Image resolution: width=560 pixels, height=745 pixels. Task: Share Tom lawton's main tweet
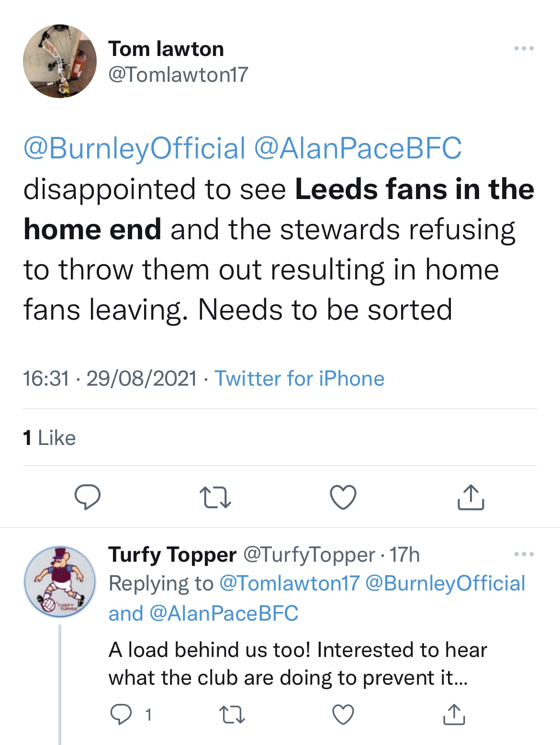(471, 497)
